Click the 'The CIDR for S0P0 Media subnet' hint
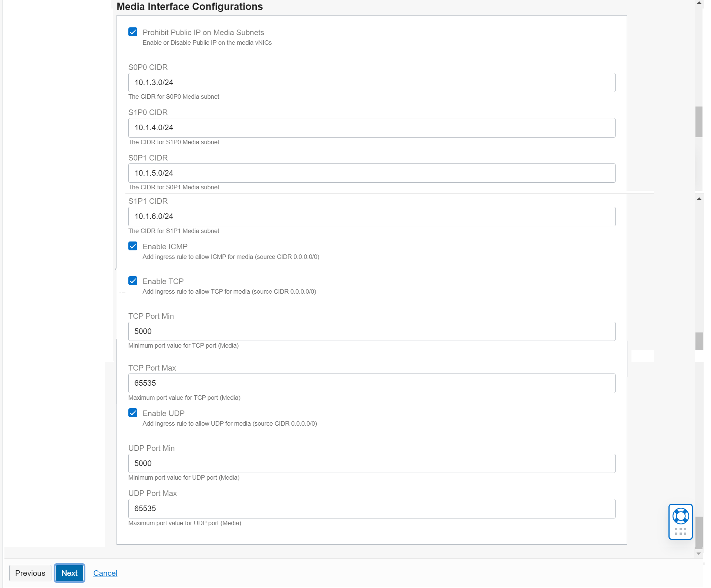This screenshot has height=588, width=711. tap(173, 97)
